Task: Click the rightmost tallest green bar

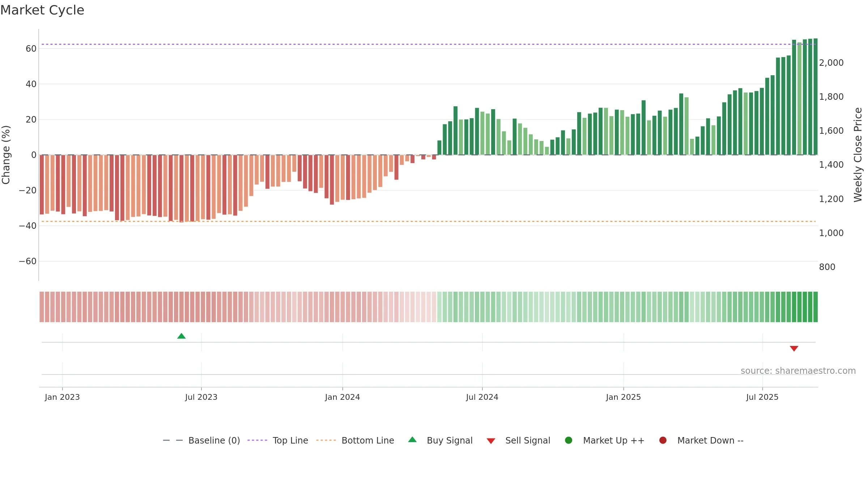Action: [815, 97]
